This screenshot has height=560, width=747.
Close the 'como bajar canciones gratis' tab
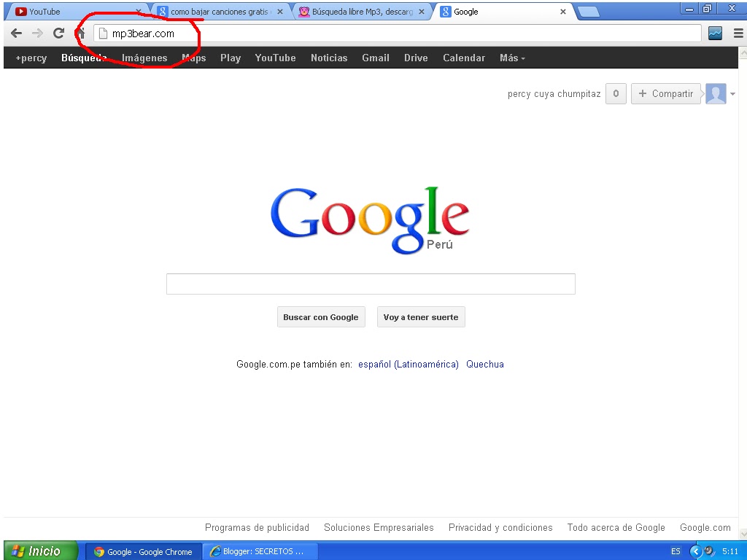[279, 12]
